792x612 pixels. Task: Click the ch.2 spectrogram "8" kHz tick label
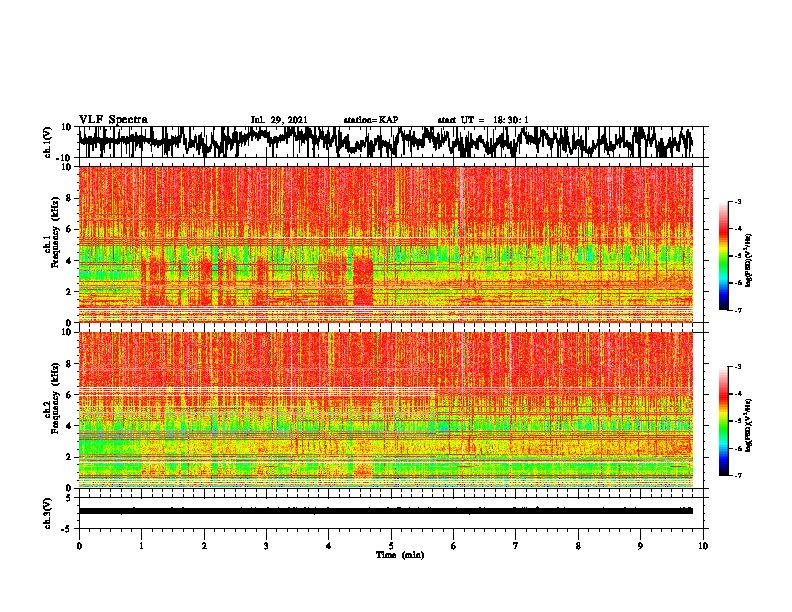[69, 364]
